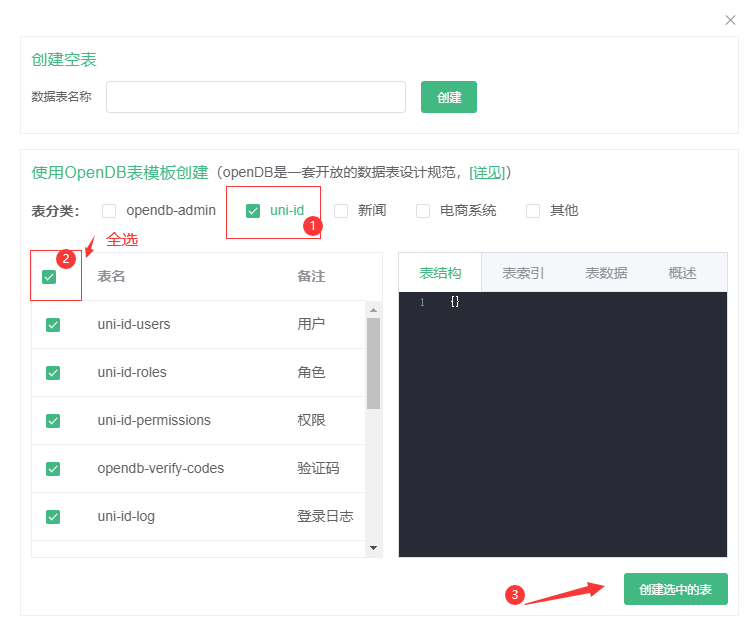Select the opendb-verify-codes table name

point(161,468)
